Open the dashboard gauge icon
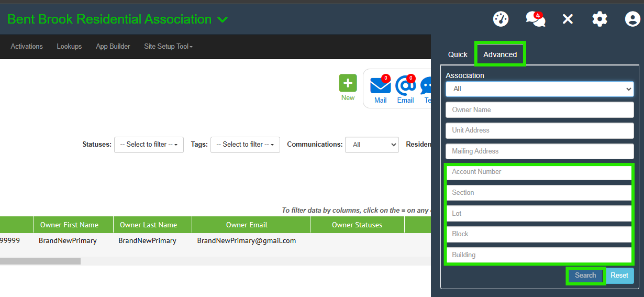 coord(501,19)
